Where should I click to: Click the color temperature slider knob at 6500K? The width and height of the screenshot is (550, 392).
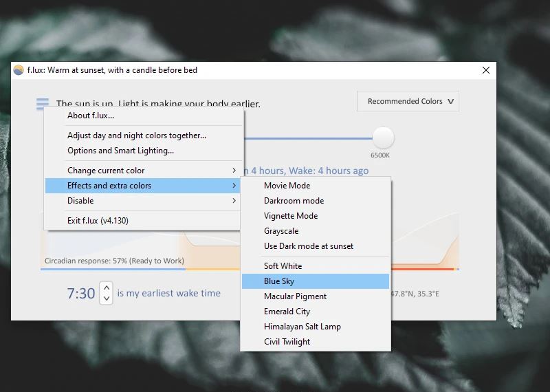click(x=383, y=138)
